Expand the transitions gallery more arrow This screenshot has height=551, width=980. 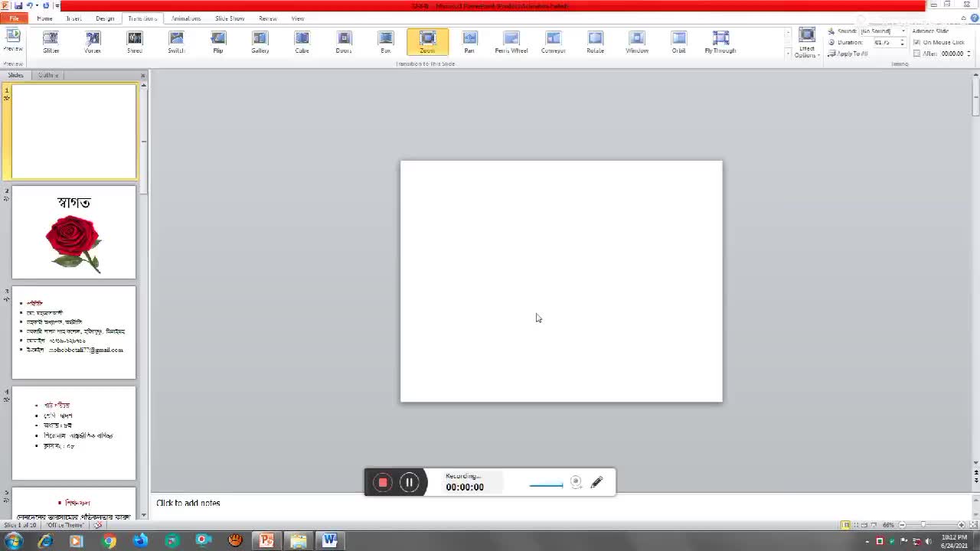[788, 54]
